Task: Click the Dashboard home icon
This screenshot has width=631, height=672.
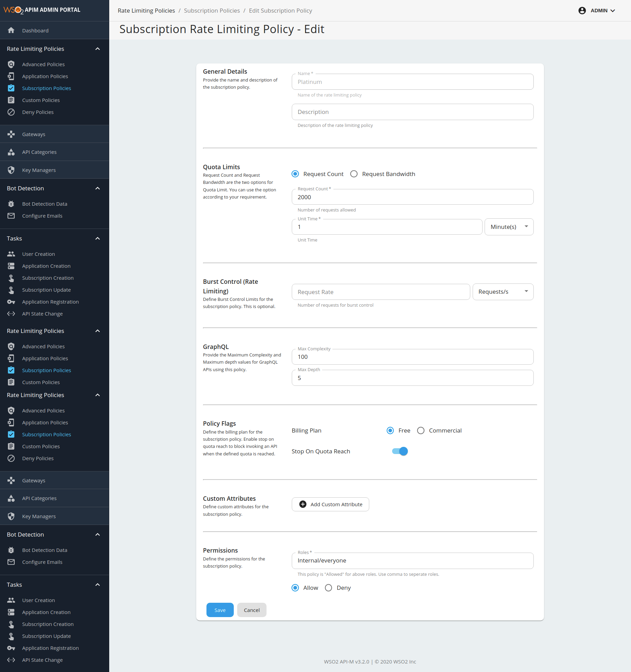Action: click(x=11, y=30)
